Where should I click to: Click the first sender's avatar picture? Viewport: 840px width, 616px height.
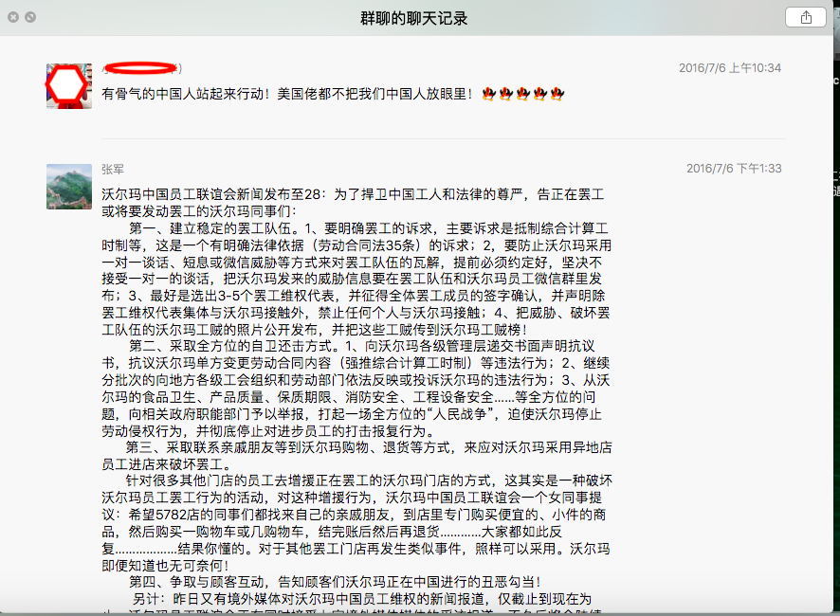(69, 86)
